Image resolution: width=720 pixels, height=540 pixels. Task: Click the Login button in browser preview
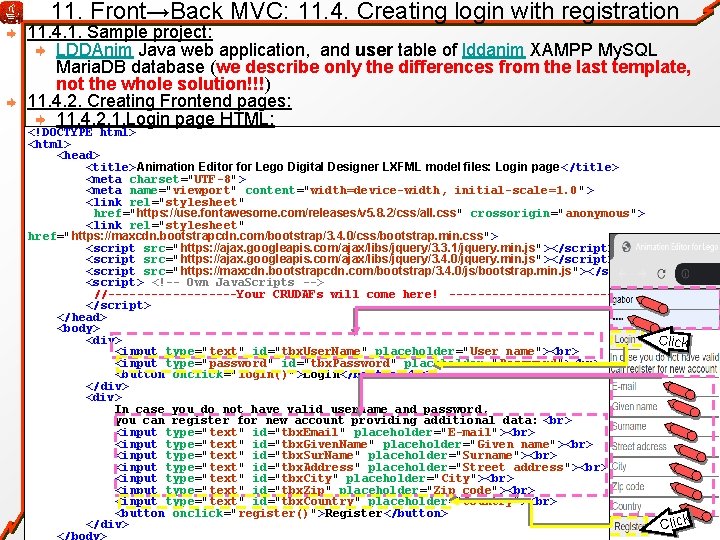click(624, 339)
